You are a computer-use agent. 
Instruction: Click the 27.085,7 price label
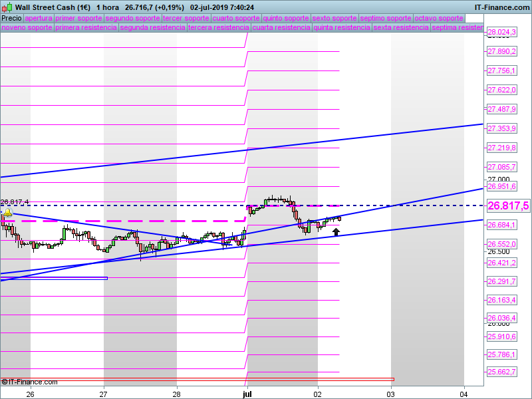[502, 167]
